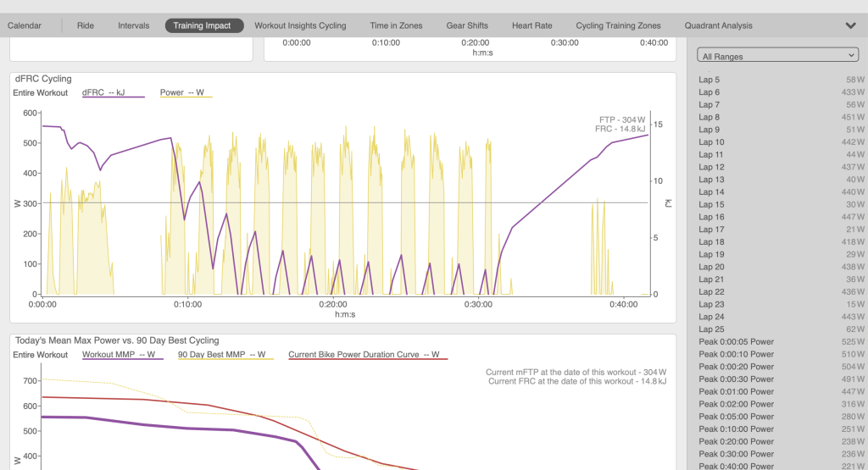Screen dimensions: 868x470
Task: Toggle the Power -- W legend series
Action: click(x=186, y=93)
